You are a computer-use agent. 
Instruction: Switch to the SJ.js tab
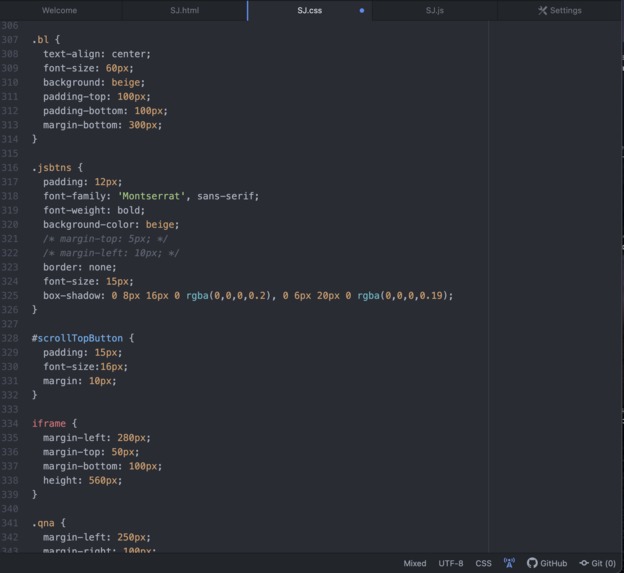coord(435,10)
